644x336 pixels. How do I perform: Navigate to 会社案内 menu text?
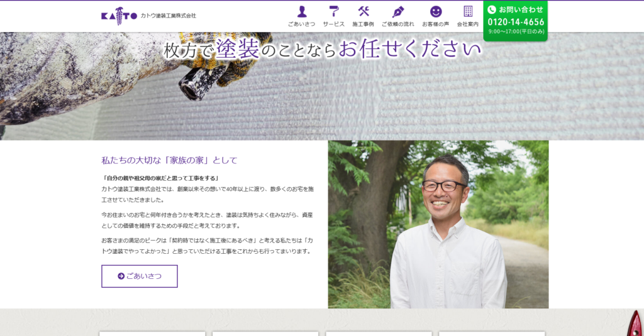click(468, 24)
